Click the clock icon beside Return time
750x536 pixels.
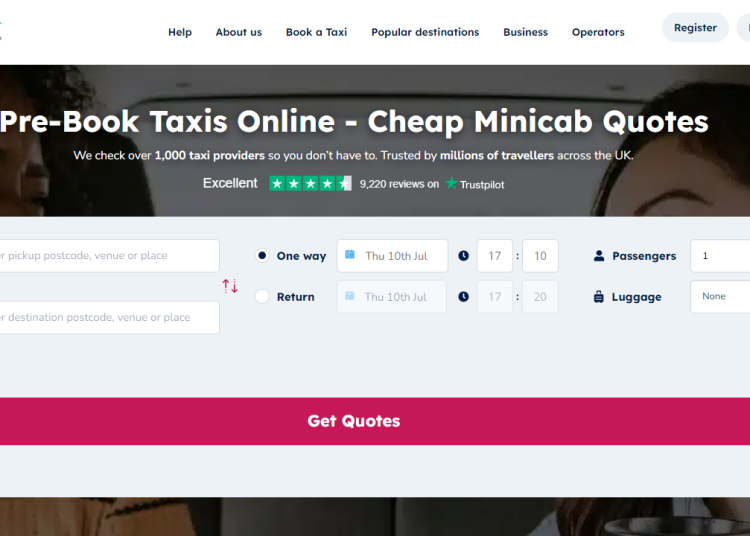tap(463, 297)
